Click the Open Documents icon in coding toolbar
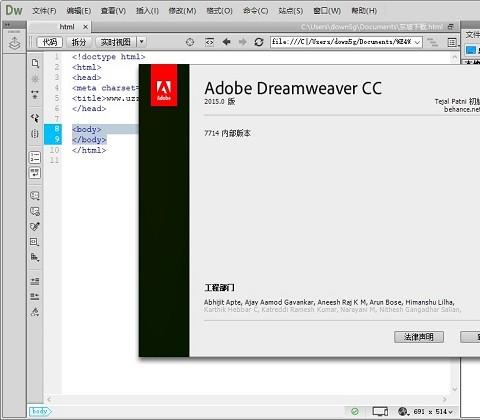The height and width of the screenshot is (420, 480). click(x=35, y=63)
